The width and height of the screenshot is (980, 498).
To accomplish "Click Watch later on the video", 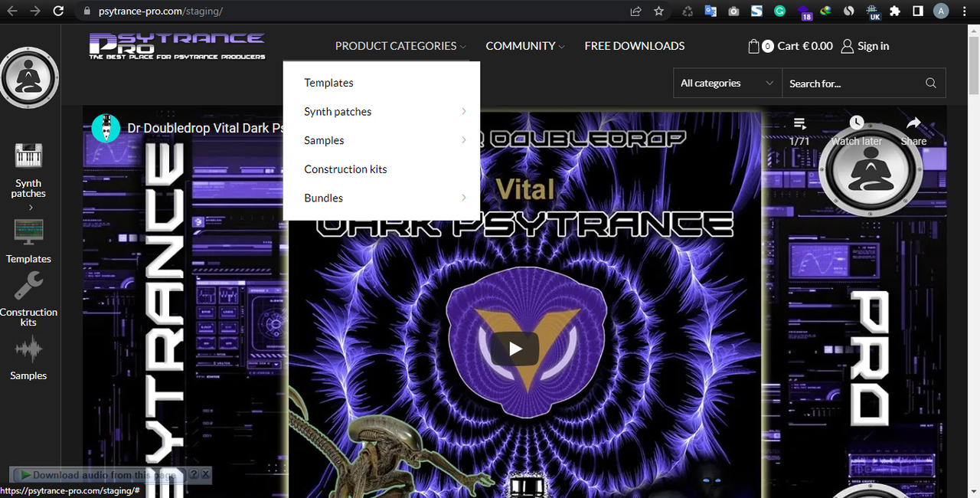I will 857,131.
